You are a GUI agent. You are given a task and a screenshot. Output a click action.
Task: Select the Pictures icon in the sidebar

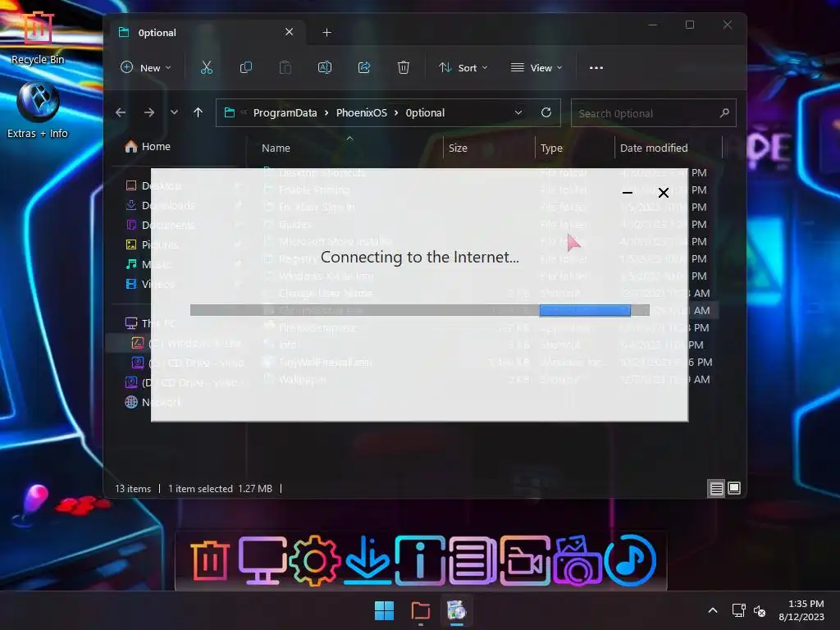point(131,244)
